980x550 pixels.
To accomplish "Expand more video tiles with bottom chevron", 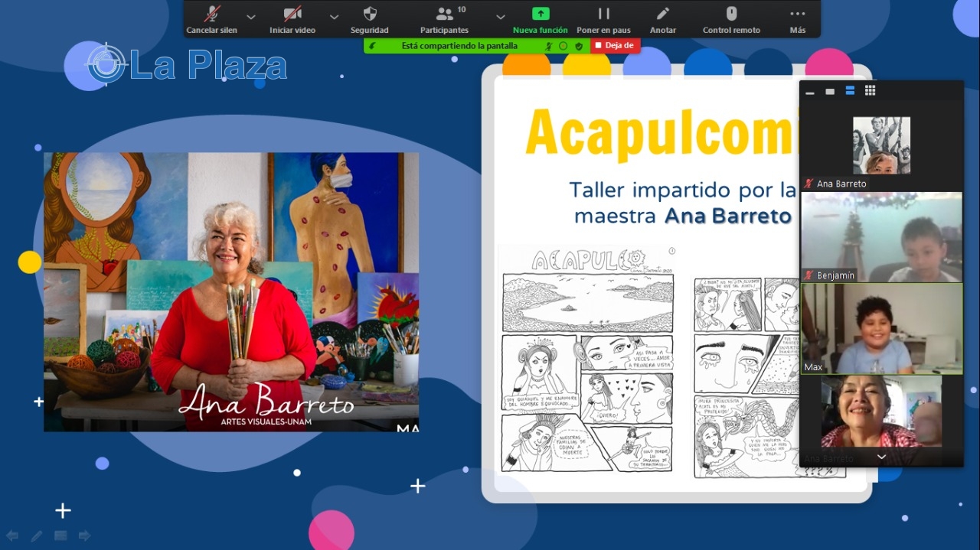I will tap(881, 457).
